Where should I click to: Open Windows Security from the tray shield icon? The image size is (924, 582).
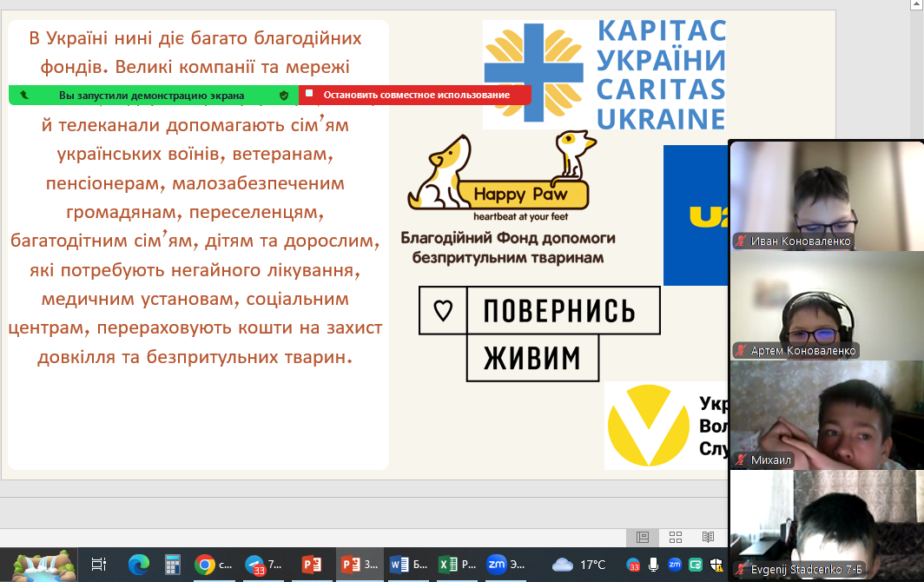tap(716, 565)
